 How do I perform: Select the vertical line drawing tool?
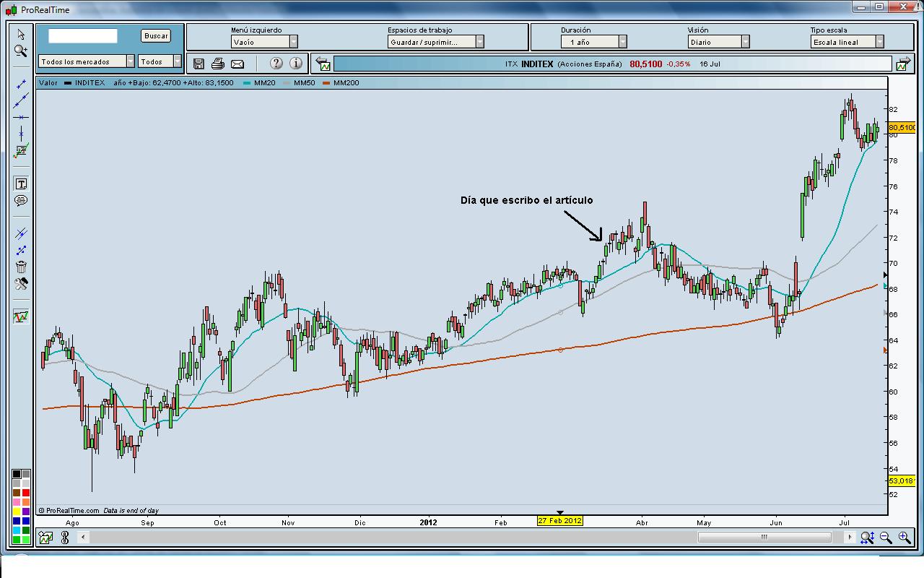[21, 134]
